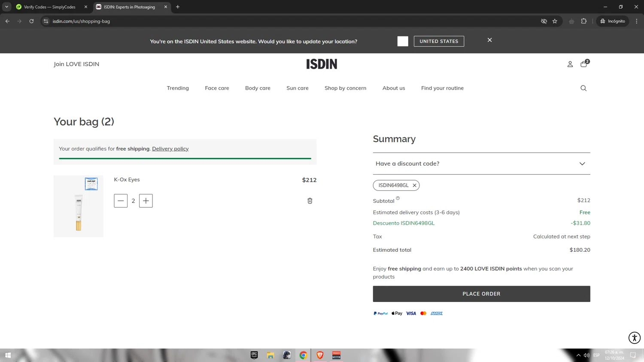Open About us menu

click(x=394, y=88)
